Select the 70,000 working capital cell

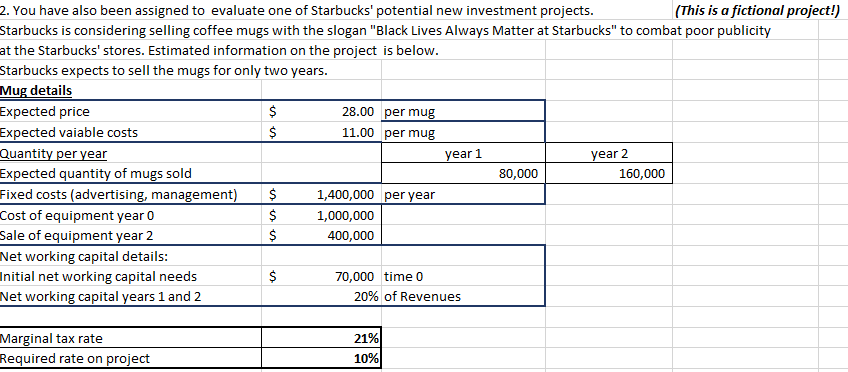(x=322, y=276)
